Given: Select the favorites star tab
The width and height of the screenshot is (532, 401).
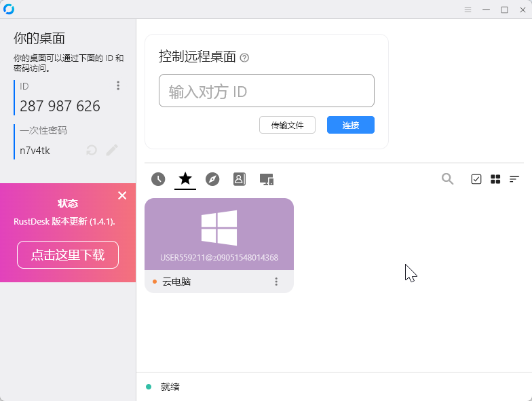Looking at the screenshot, I should 185,178.
